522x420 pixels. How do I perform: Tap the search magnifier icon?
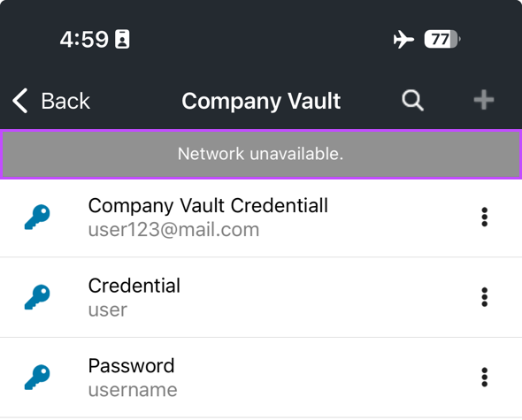[412, 100]
